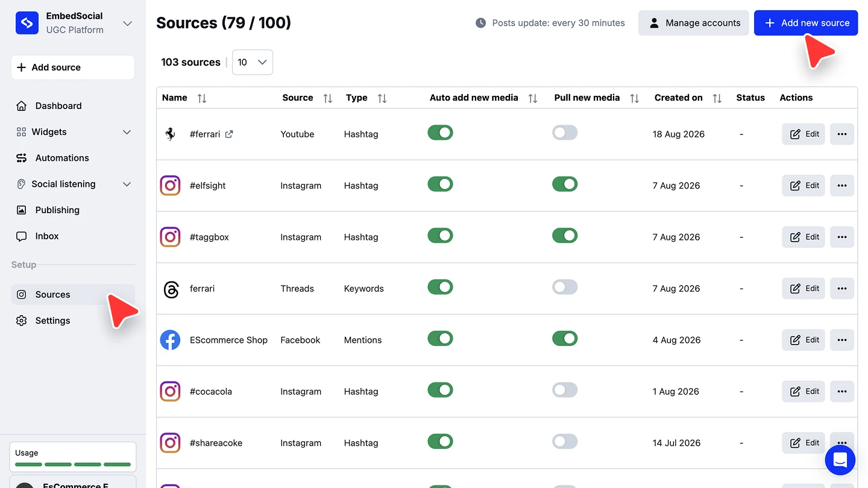This screenshot has height=488, width=868.
Task: Sort table by Name column arrows
Action: (202, 98)
